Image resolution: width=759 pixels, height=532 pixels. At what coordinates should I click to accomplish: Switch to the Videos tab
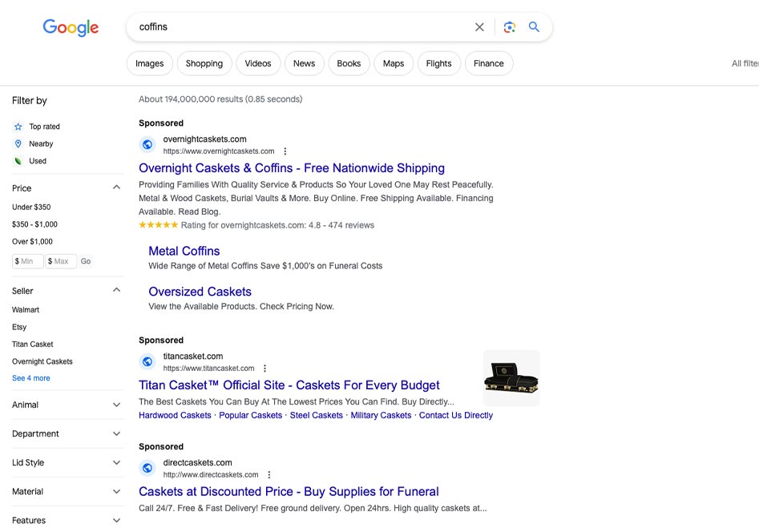point(258,63)
